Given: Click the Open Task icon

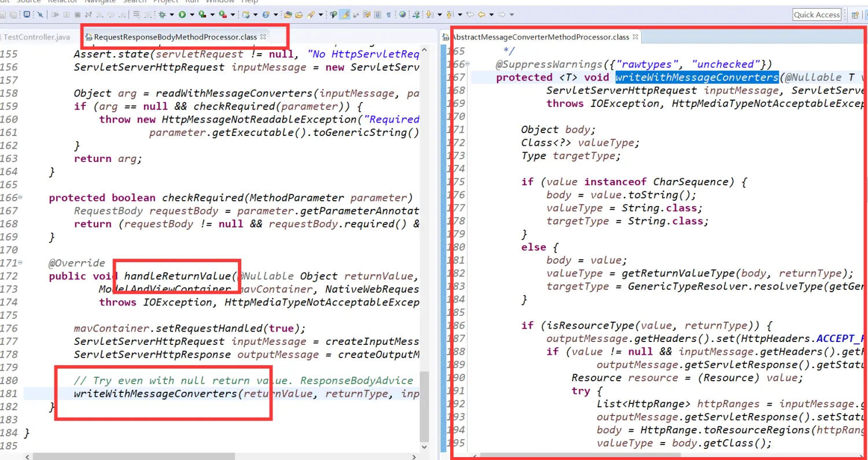Looking at the screenshot, I should (299, 14).
